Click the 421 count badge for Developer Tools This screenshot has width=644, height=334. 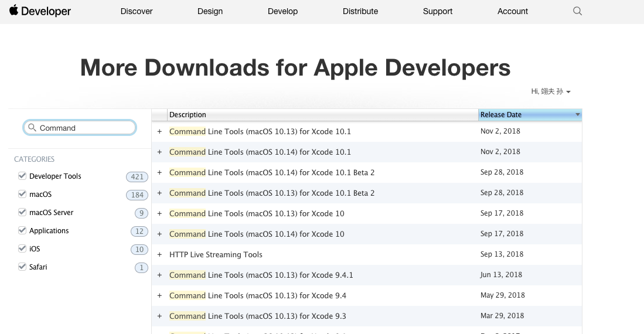[137, 176]
